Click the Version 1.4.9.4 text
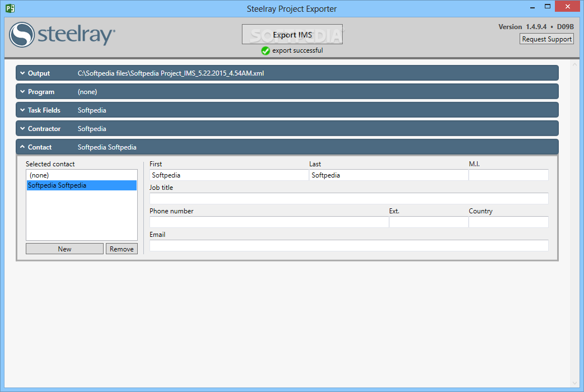This screenshot has height=392, width=584. click(x=522, y=27)
